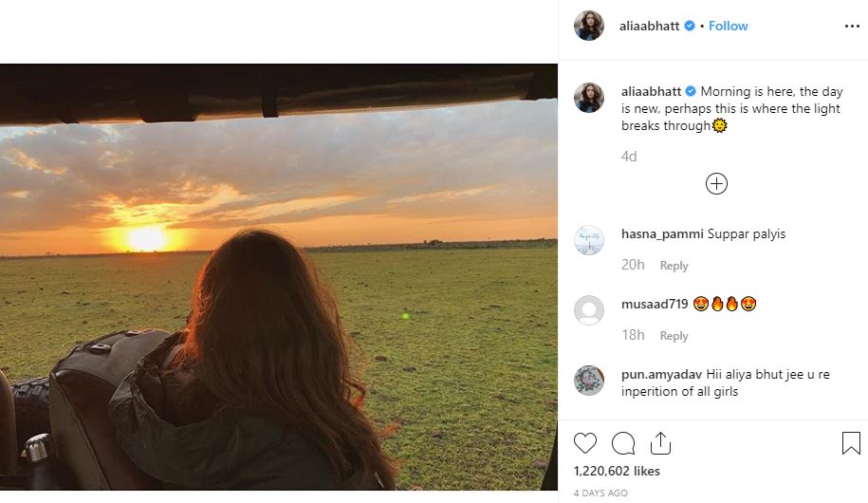This screenshot has height=503, width=868.
Task: Open the three-dot more options menu
Action: [851, 27]
